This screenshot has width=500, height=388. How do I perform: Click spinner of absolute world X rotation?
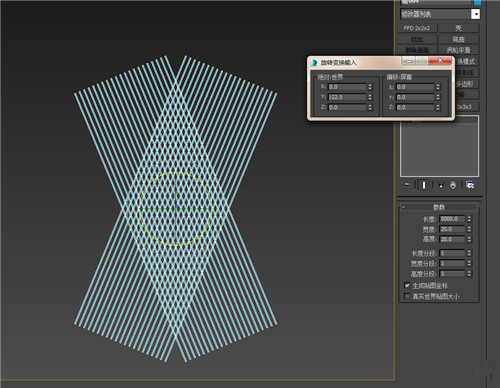(x=370, y=87)
